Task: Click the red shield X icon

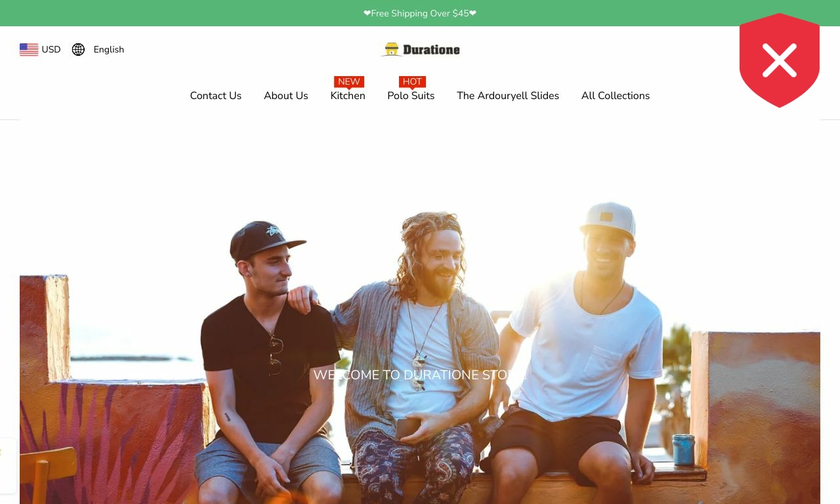Action: click(779, 60)
